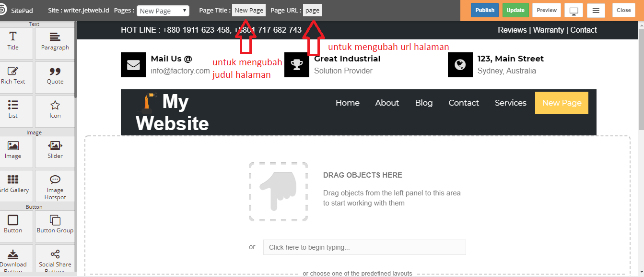Switch to the Blog navigation item

pyautogui.click(x=423, y=103)
